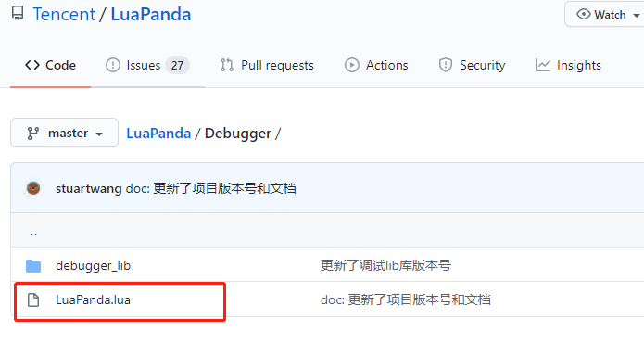Click stuartwang's avatar thumbnail
The image size is (644, 356).
pos(33,188)
